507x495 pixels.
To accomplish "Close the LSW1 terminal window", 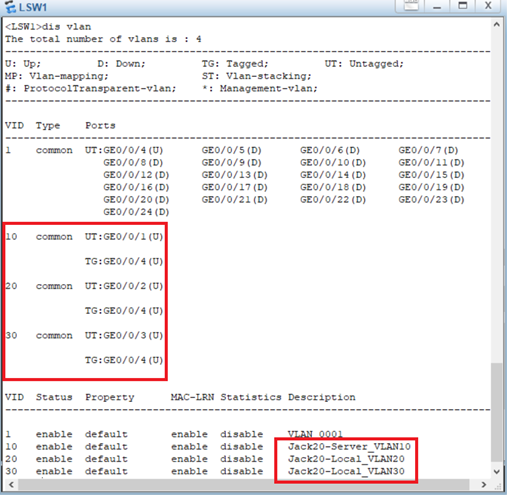I will [x=488, y=6].
